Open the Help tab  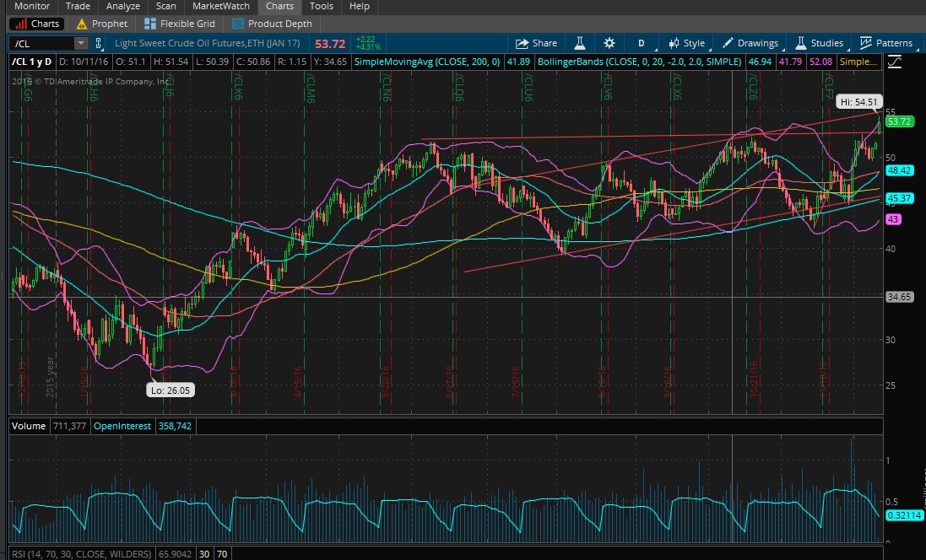359,6
